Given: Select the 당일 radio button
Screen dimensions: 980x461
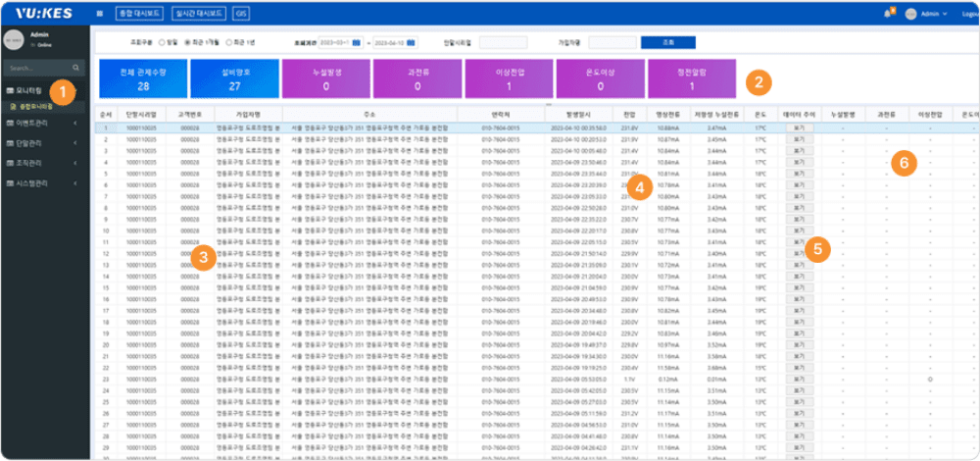Looking at the screenshot, I should (x=161, y=42).
